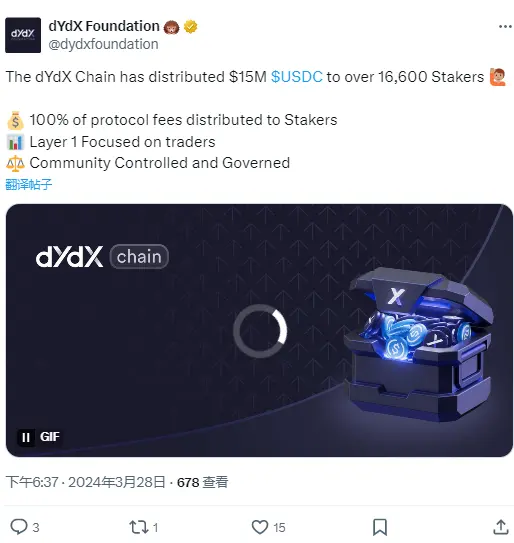
Task: Open the post timestamp 下午6:37 2024年3月28日
Action: coord(86,482)
